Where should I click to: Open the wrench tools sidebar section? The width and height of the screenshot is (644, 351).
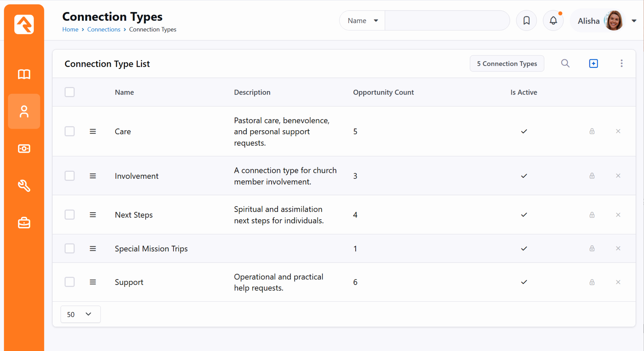pos(24,186)
